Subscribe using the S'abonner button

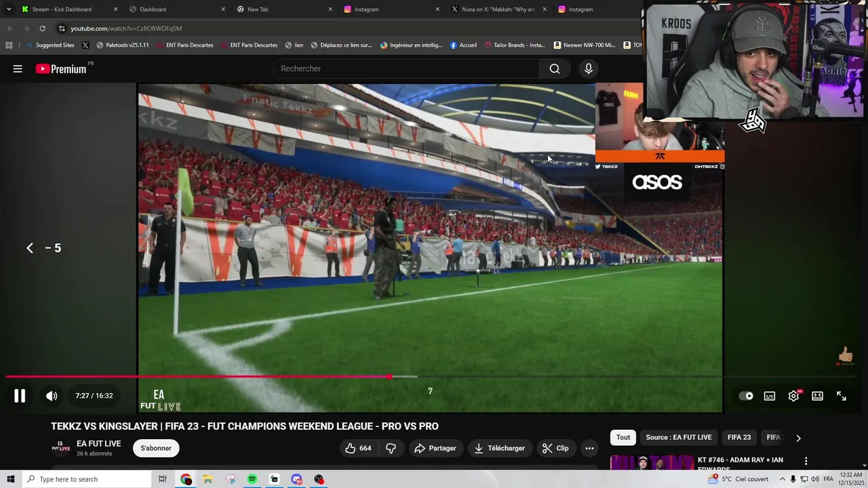click(x=156, y=448)
